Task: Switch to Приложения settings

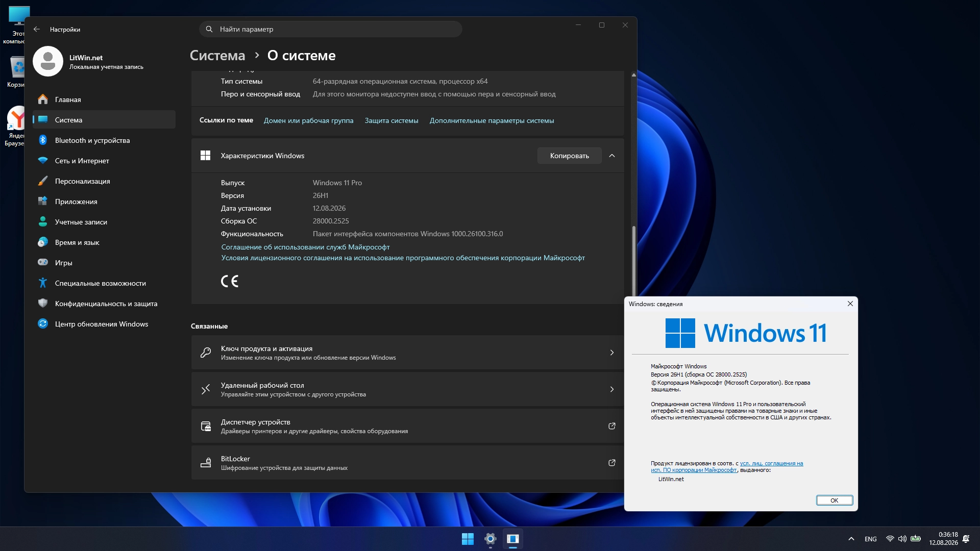Action: point(104,202)
